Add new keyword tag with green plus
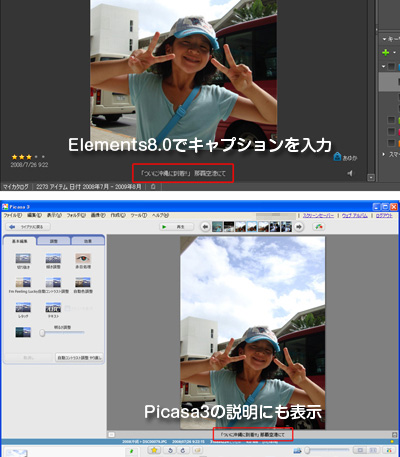The width and height of the screenshot is (400, 457). coord(386,52)
